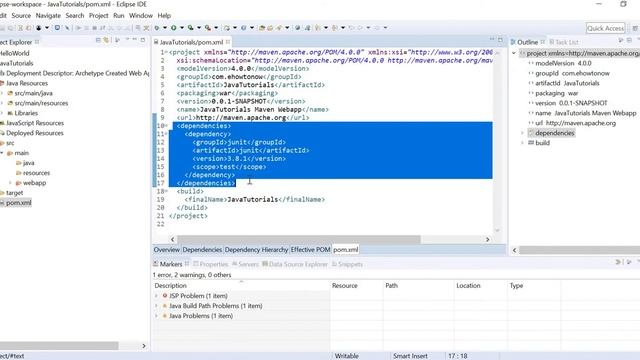Collapse the project root node in Outline
Image resolution: width=640 pixels, height=360 pixels.
point(514,53)
